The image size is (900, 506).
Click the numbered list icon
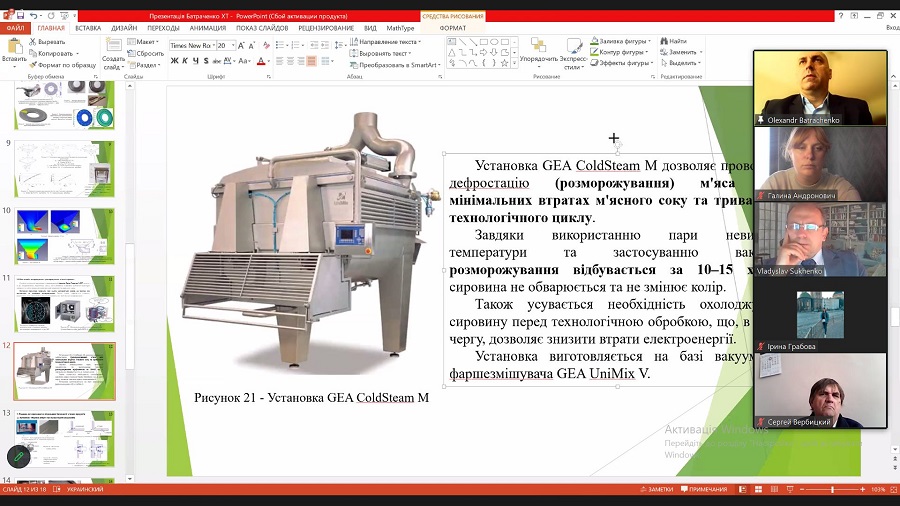click(x=296, y=45)
